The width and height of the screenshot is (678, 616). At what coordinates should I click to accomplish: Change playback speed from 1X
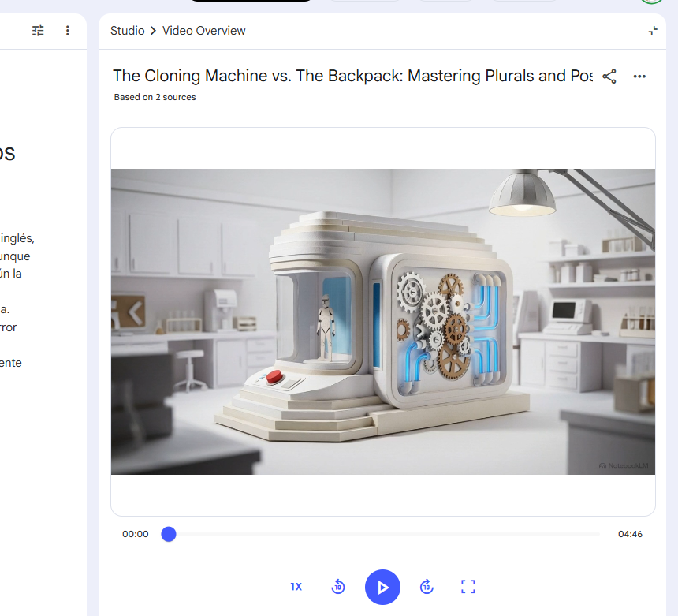tap(296, 587)
